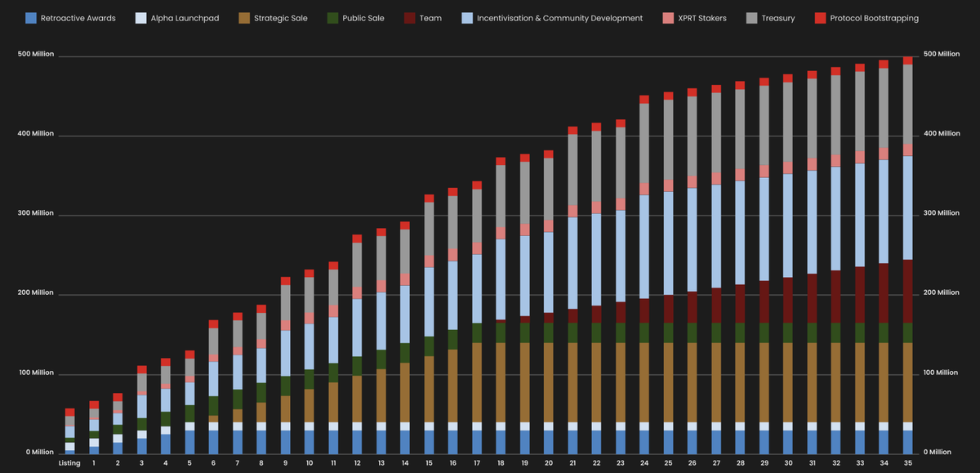Click the Team dark red legend swatch
The width and height of the screenshot is (980, 473).
tap(410, 18)
